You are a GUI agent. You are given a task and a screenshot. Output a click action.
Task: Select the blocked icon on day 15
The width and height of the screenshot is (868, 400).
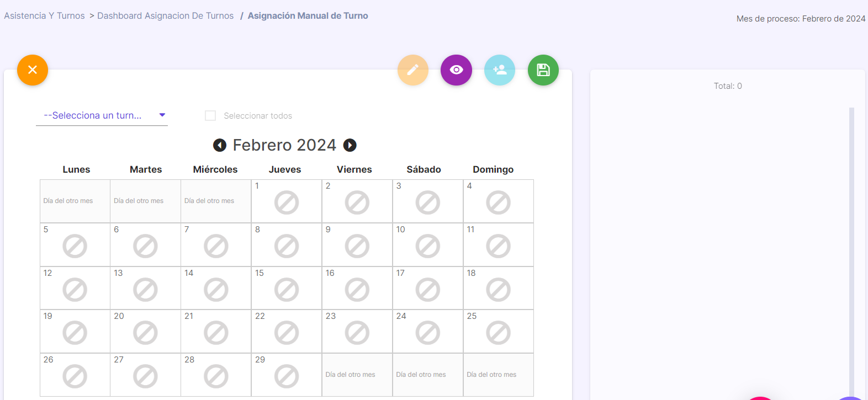(287, 290)
